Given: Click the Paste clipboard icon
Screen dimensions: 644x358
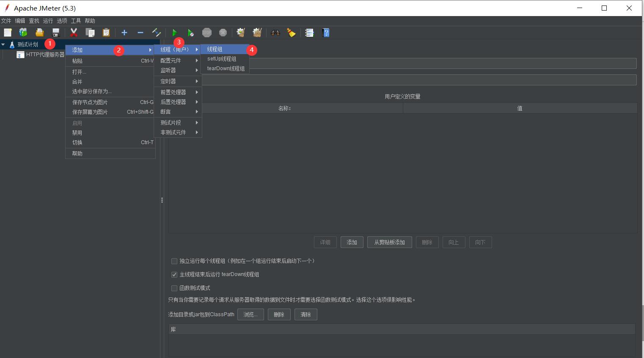Looking at the screenshot, I should [x=106, y=33].
